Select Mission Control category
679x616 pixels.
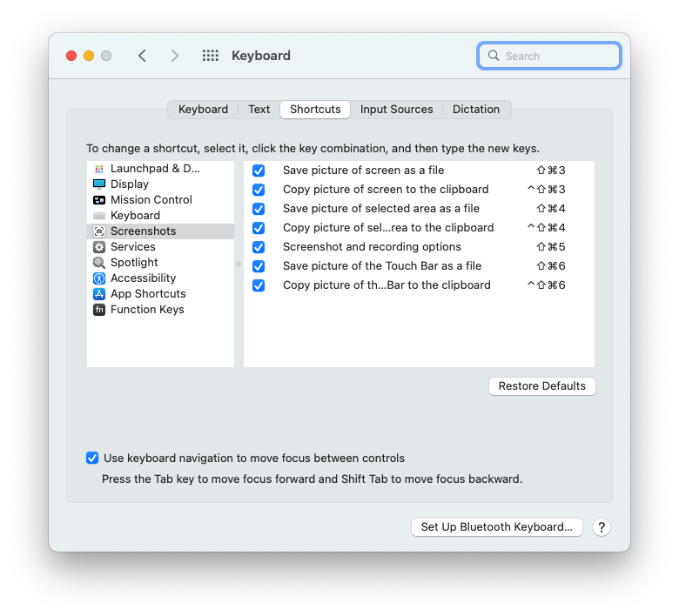161,200
